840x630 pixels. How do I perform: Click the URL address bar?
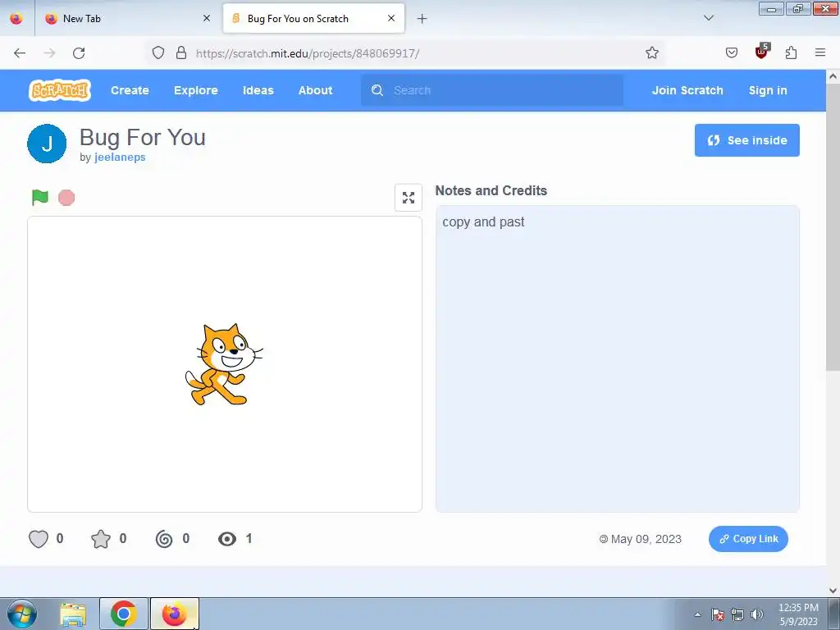[x=407, y=53]
